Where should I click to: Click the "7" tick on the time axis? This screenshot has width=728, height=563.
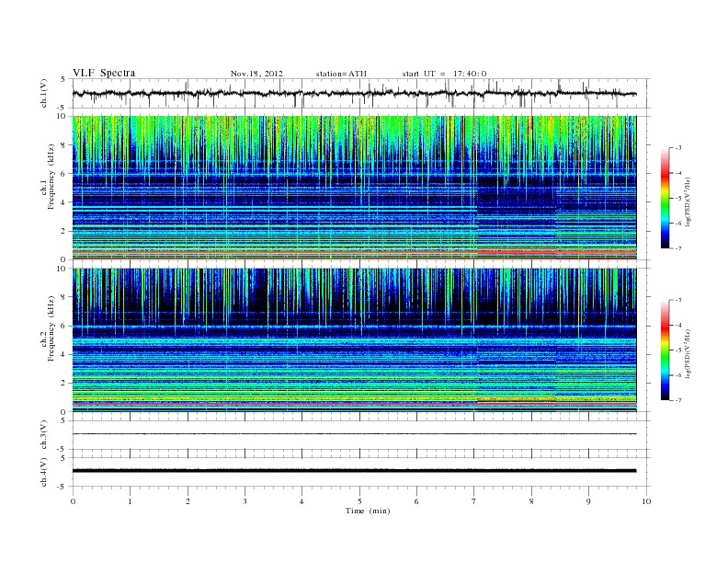coord(474,501)
